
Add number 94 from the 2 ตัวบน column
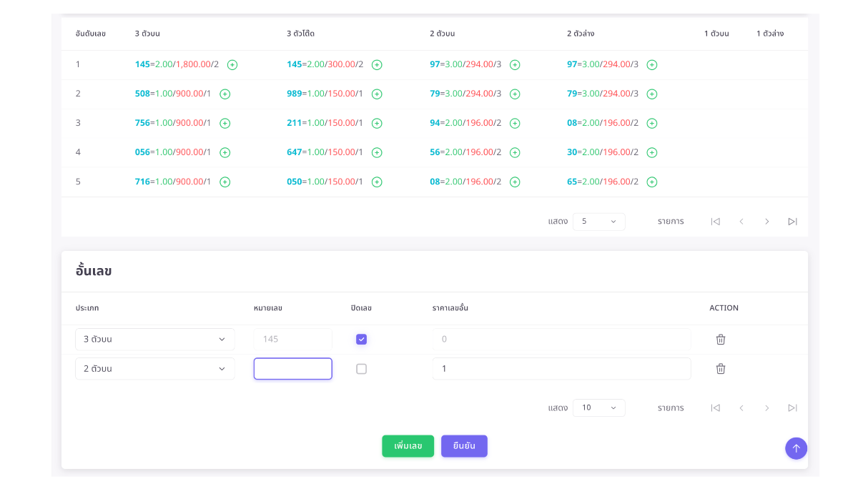click(x=515, y=124)
